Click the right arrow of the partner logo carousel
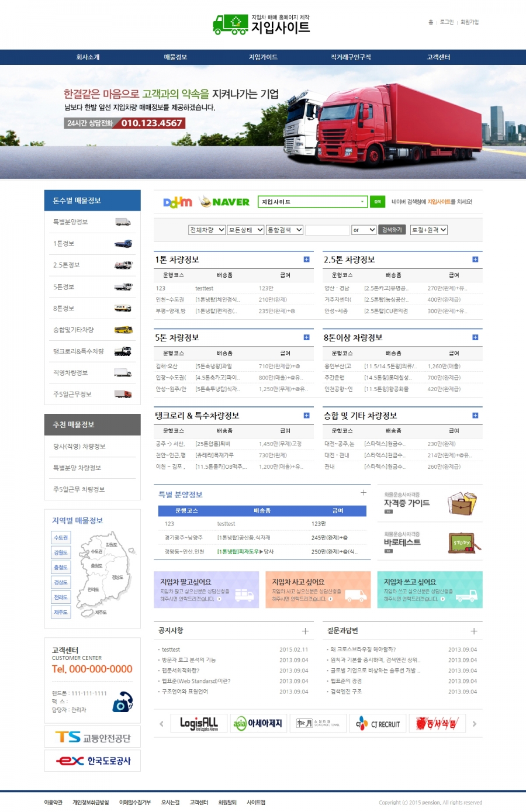 475,724
